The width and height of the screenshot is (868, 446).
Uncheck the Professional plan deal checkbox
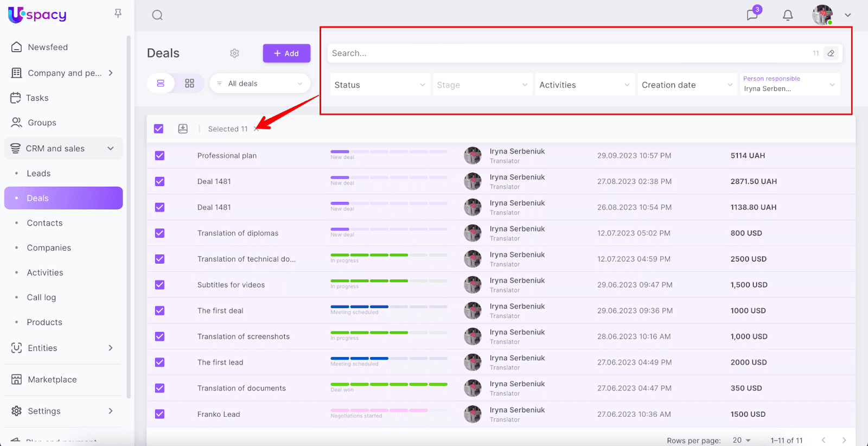(159, 156)
